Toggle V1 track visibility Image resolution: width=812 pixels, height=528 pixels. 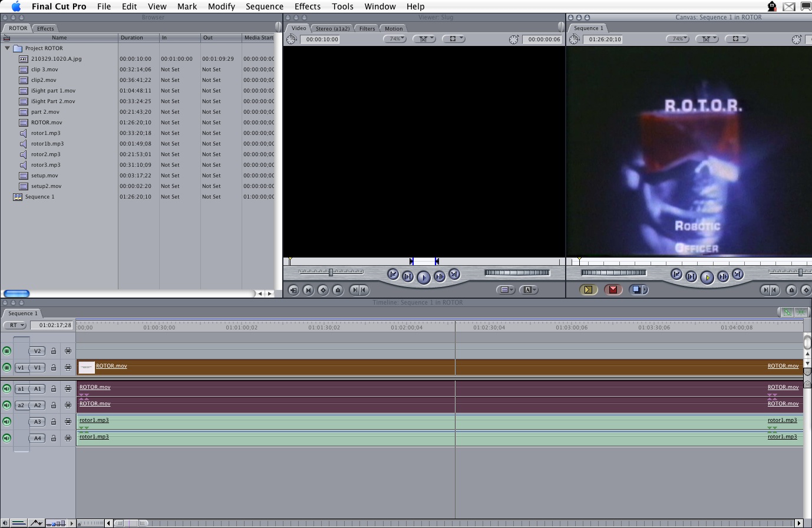[6, 368]
